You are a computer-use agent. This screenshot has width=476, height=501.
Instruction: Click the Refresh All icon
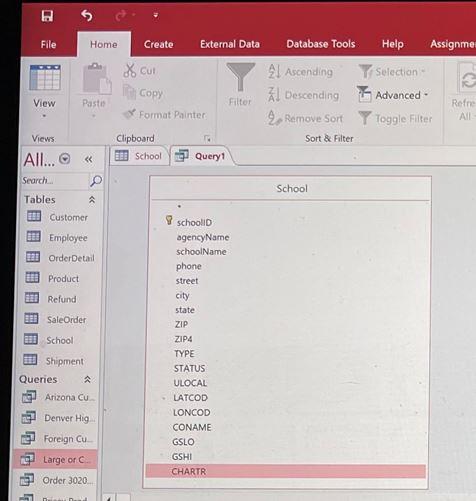467,79
